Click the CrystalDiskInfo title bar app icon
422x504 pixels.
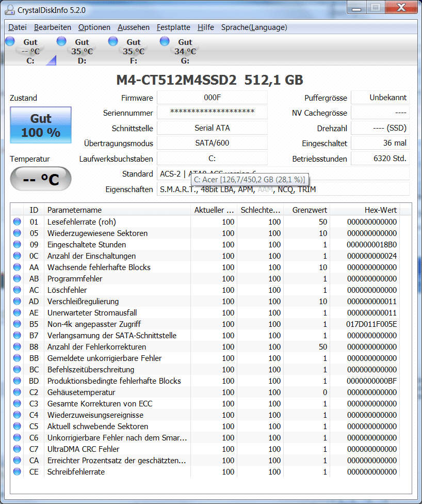10,10
